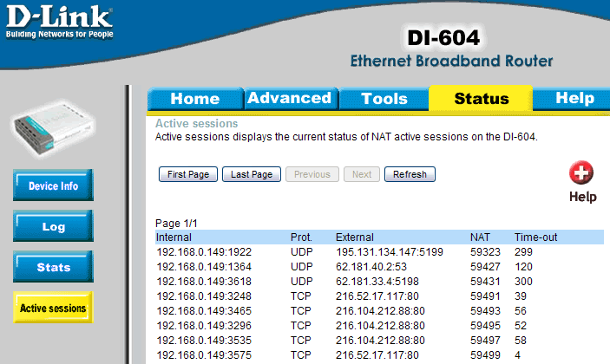
Task: Click the disabled Previous button
Action: (x=312, y=174)
